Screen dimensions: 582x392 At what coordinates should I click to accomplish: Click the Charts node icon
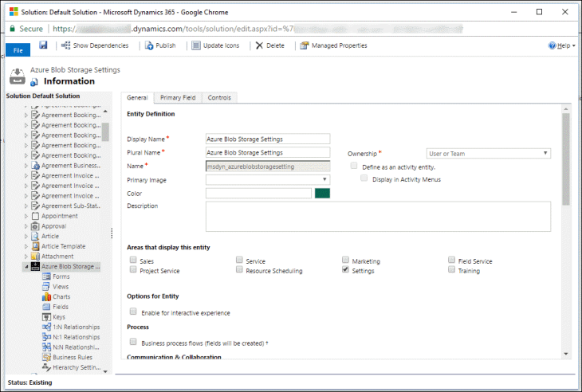46,296
